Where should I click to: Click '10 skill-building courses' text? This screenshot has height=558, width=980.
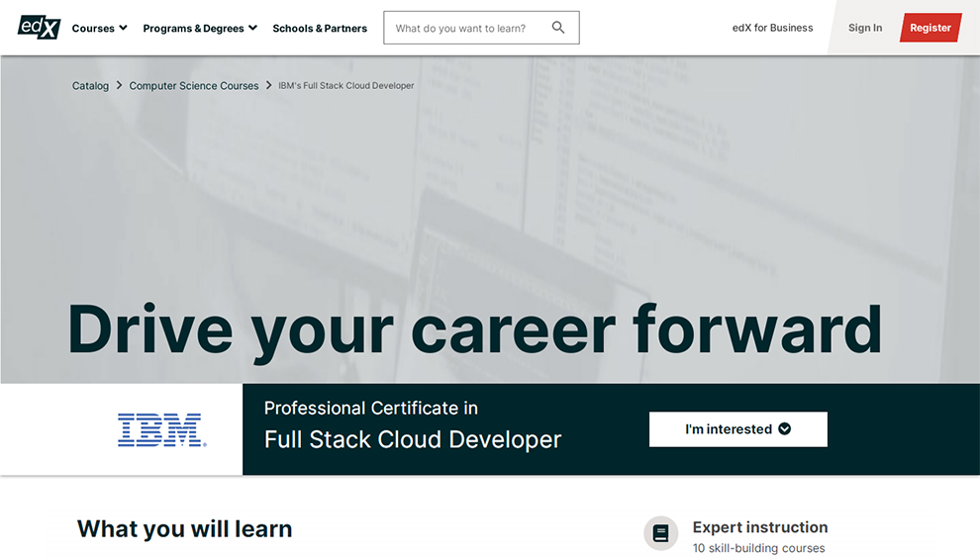(758, 548)
